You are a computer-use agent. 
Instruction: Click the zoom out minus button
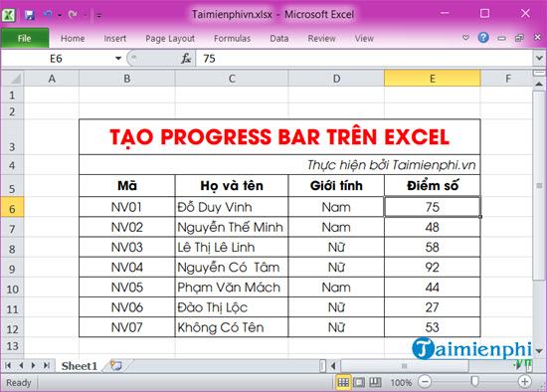point(425,382)
